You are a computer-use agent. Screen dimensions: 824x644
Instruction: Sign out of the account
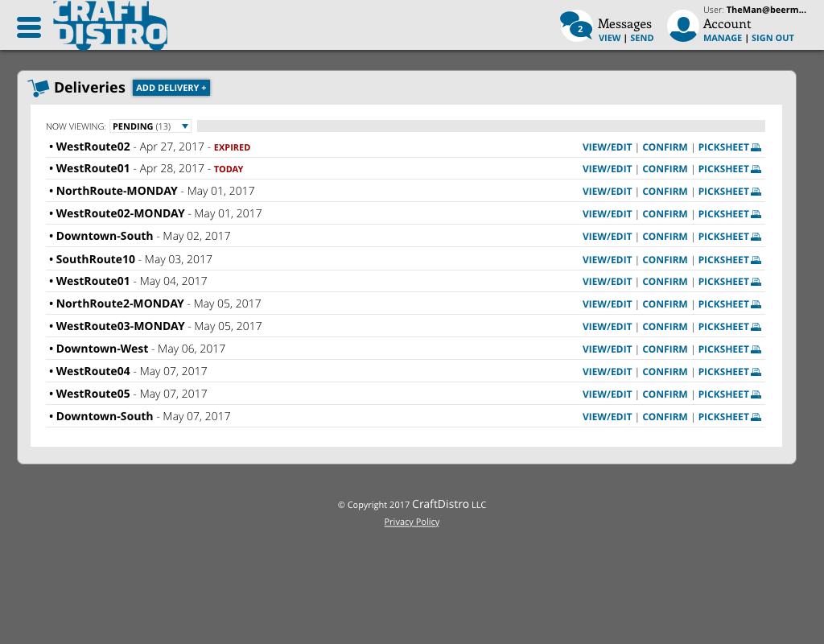(772, 38)
